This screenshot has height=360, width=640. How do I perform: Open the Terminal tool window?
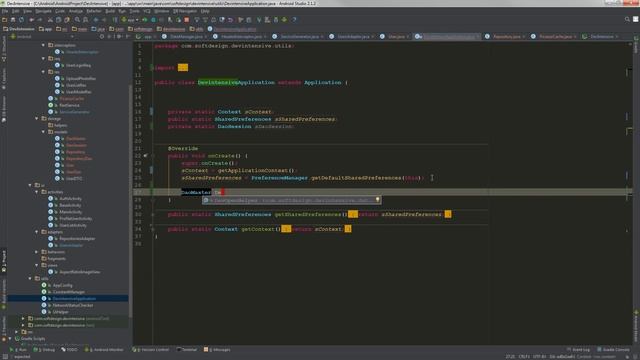(x=187, y=350)
